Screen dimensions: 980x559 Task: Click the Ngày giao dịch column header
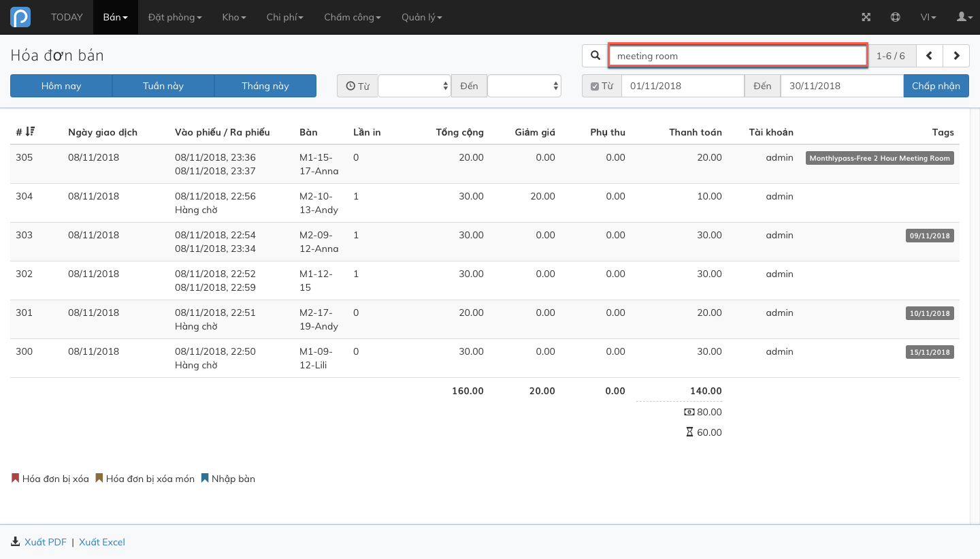[103, 132]
